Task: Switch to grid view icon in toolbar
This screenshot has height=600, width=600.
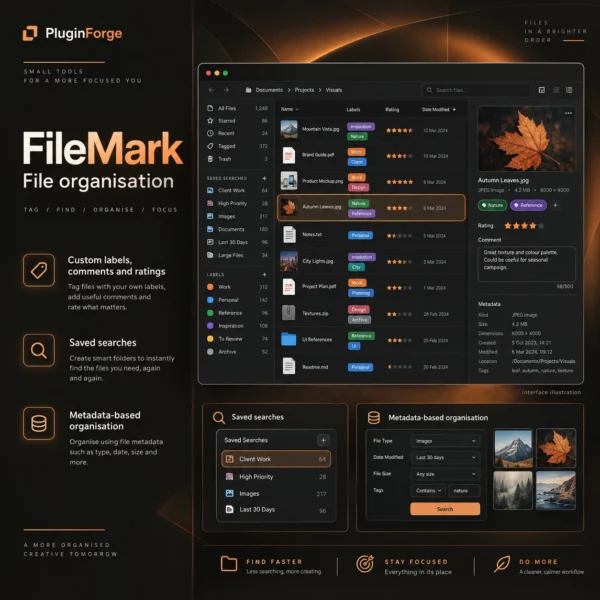Action: [542, 90]
